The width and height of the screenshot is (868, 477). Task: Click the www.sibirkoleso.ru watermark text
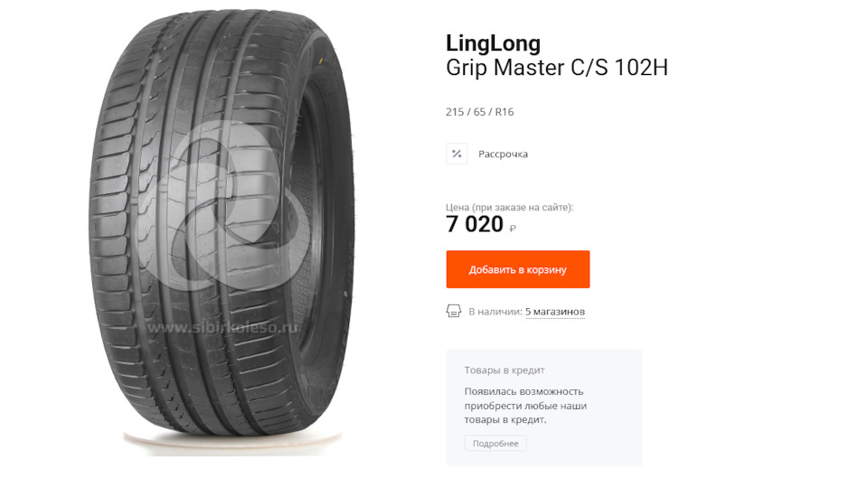pos(222,328)
